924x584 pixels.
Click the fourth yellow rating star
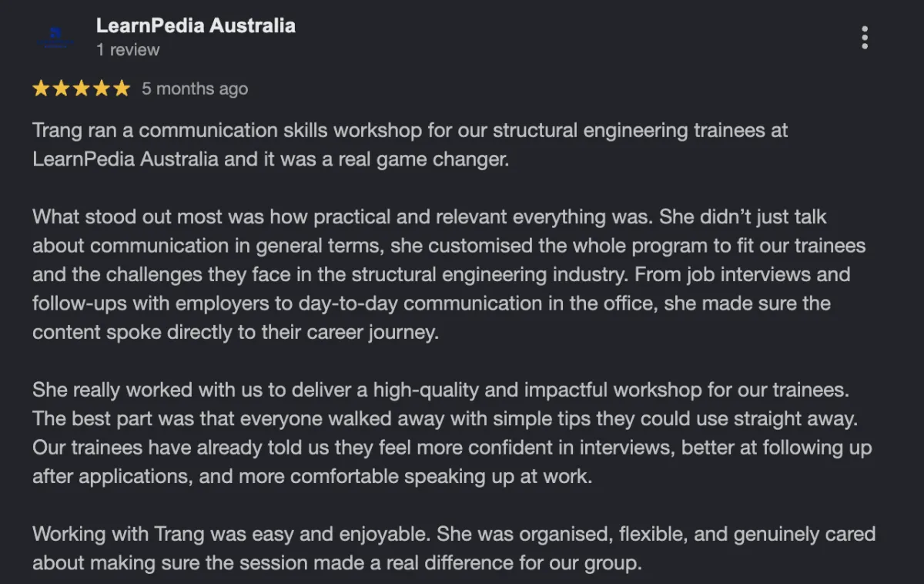101,89
